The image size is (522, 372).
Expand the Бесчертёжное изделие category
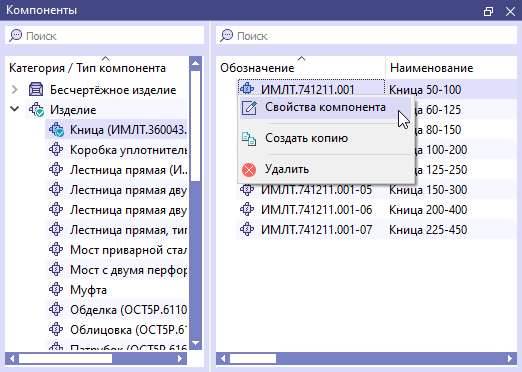[15, 89]
